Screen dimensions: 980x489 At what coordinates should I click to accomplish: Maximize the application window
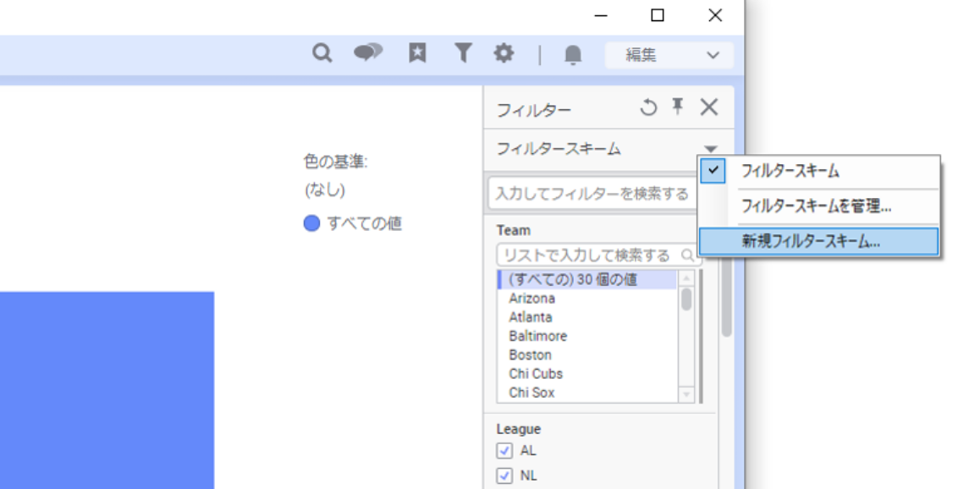tap(658, 15)
